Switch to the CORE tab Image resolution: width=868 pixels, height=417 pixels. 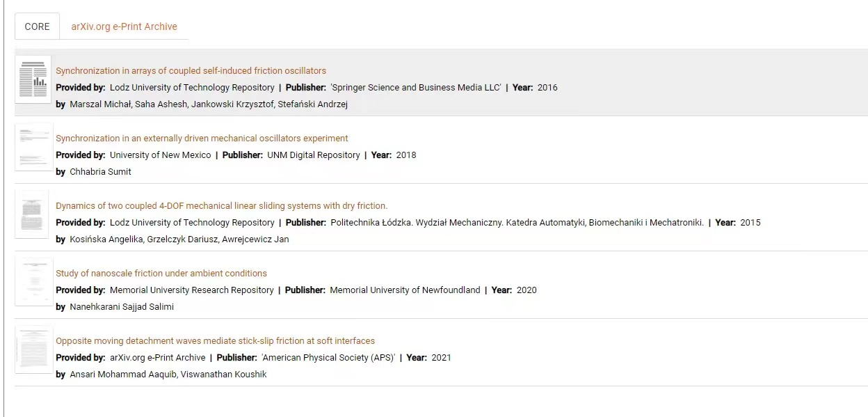click(x=37, y=26)
